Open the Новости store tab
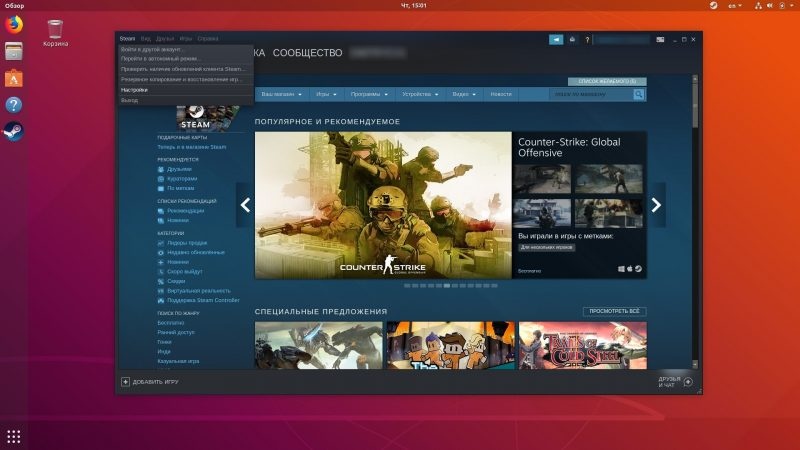 (x=501, y=94)
